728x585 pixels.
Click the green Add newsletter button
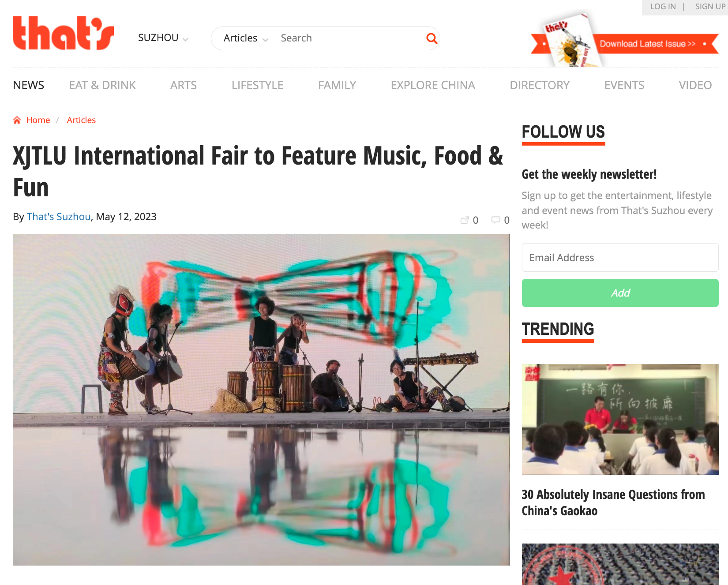coord(620,293)
